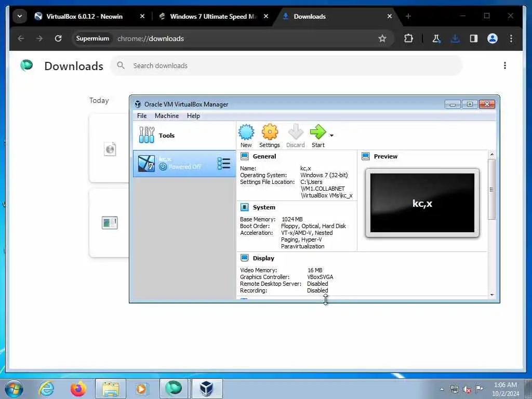Expand the Start button dropdown arrow
Screen dimensions: 532x399
(331, 136)
